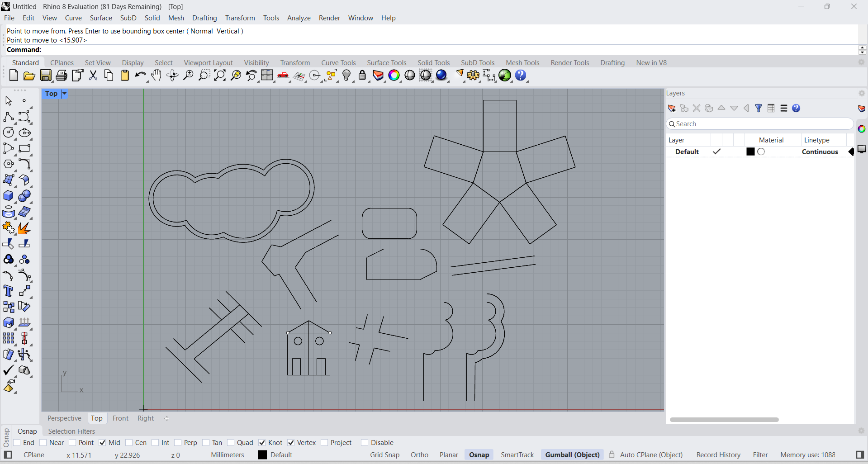Click the Default layer black color swatch
868x464 pixels.
coord(750,152)
